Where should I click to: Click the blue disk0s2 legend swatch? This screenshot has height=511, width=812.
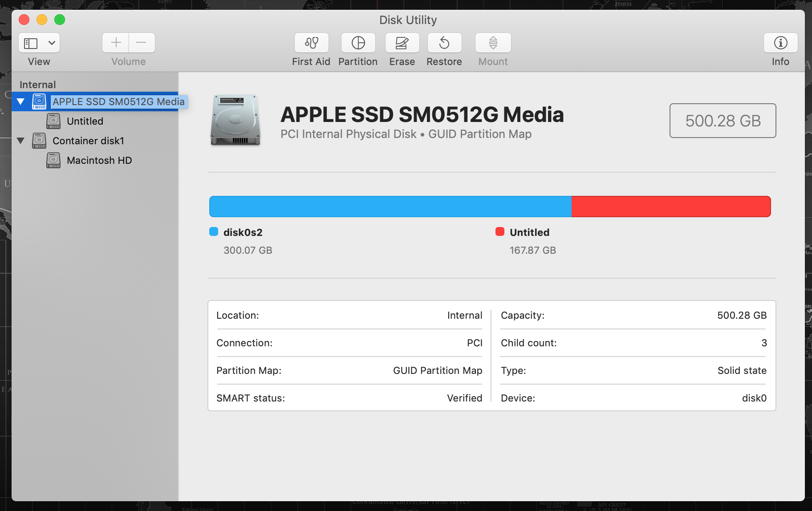214,231
